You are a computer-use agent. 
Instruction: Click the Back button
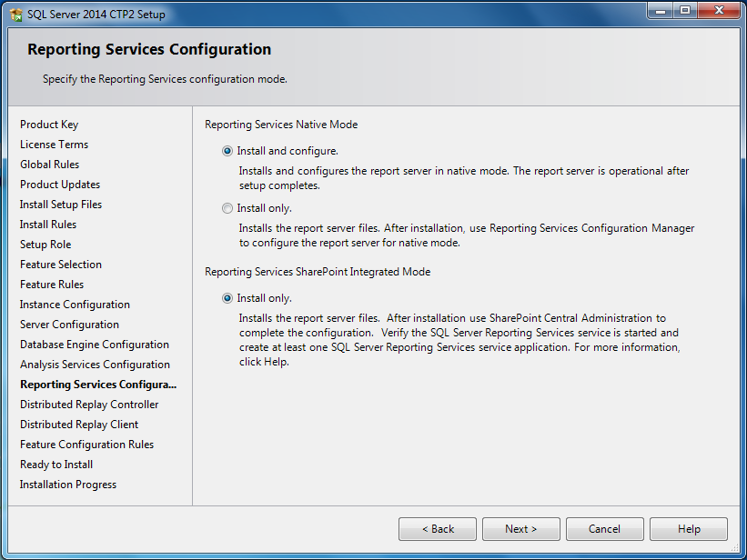coord(438,529)
